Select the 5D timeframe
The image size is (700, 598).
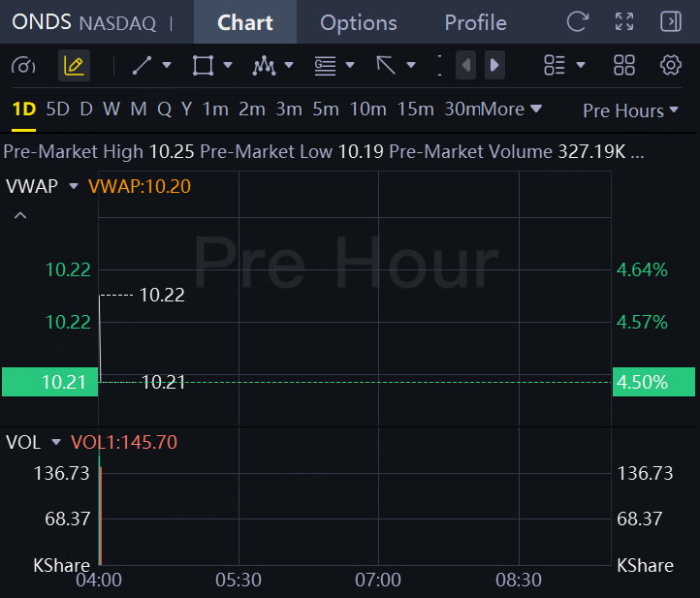click(58, 109)
